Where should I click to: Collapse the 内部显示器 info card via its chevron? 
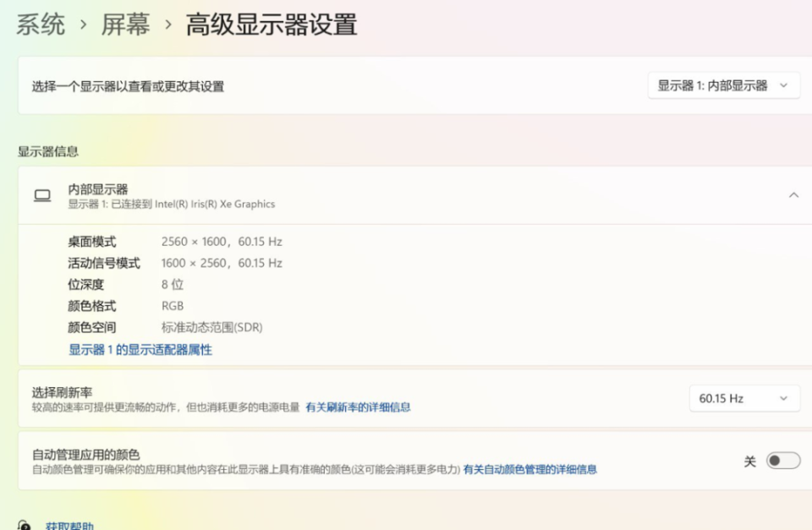pos(793,194)
